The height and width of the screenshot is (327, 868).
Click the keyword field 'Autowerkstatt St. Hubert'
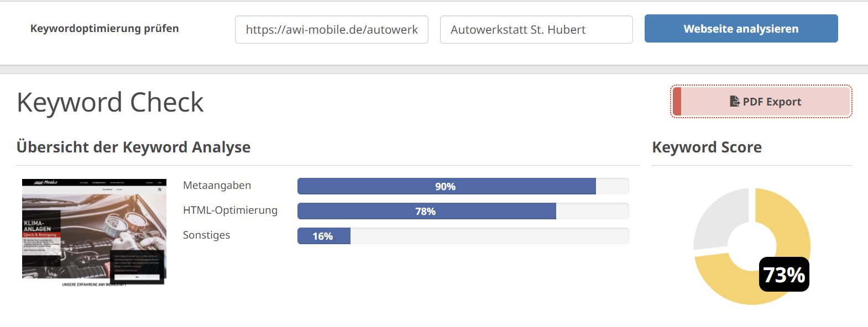(536, 29)
